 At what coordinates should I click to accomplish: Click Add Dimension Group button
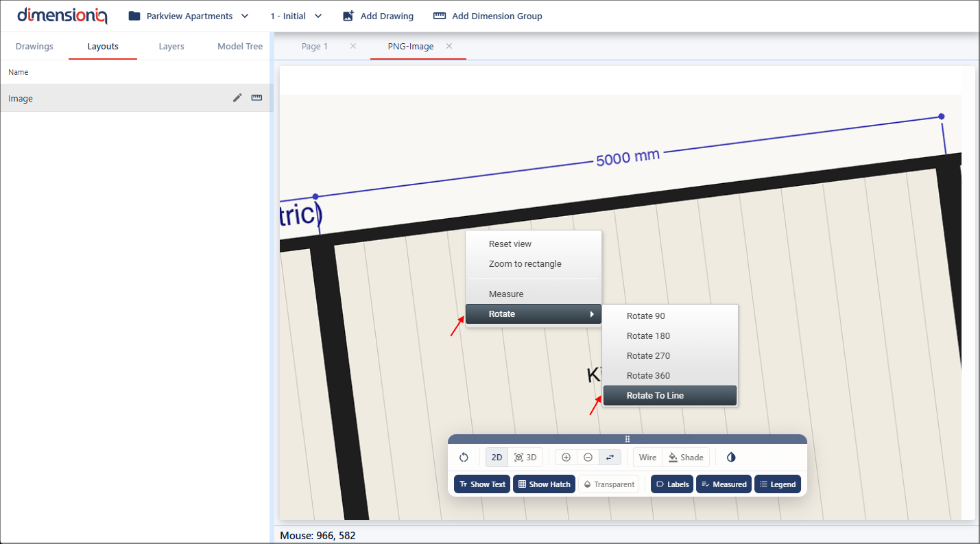tap(488, 16)
